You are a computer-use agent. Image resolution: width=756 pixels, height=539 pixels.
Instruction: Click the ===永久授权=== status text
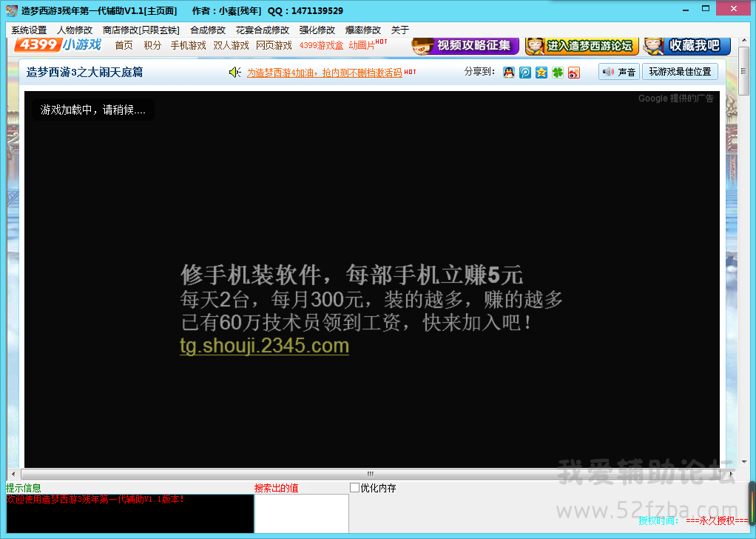[x=717, y=520]
